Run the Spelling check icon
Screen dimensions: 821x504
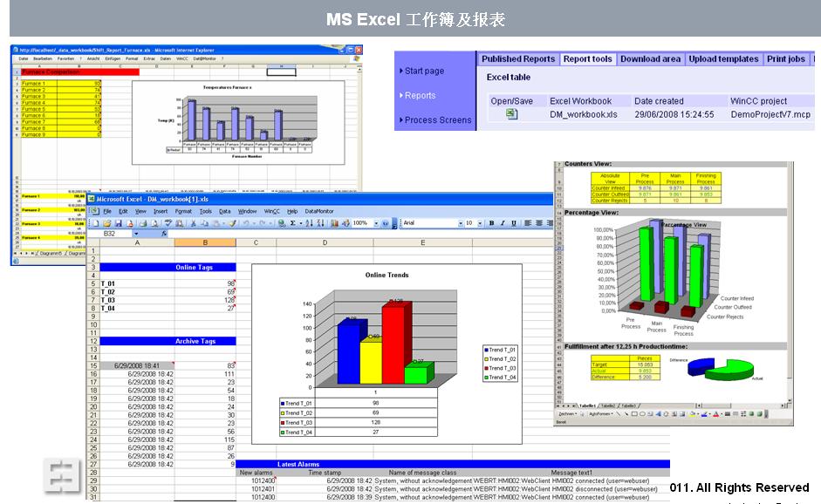[x=168, y=223]
